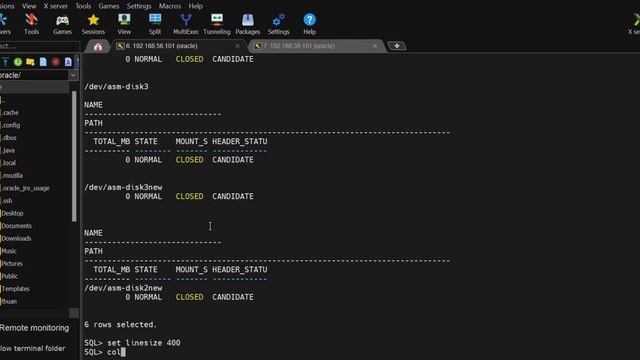Click the green refresh icon in file browser

(x=18, y=62)
